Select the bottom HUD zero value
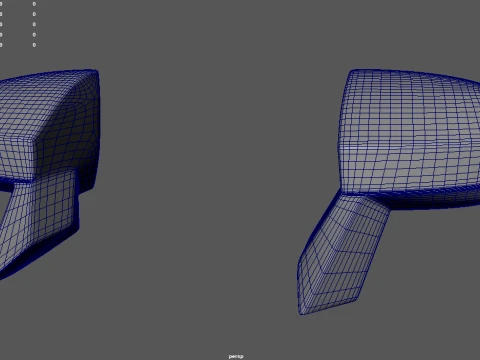The width and height of the screenshot is (480, 360). click(x=34, y=45)
